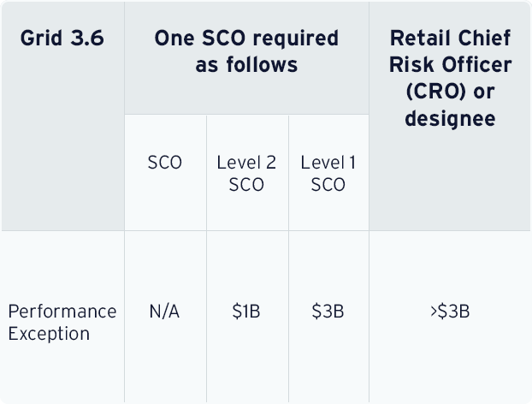Click the Performance Exception row label

tap(62, 322)
